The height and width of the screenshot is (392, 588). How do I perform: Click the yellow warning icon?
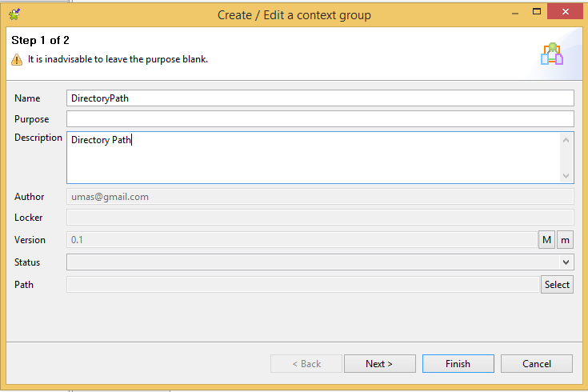(17, 60)
